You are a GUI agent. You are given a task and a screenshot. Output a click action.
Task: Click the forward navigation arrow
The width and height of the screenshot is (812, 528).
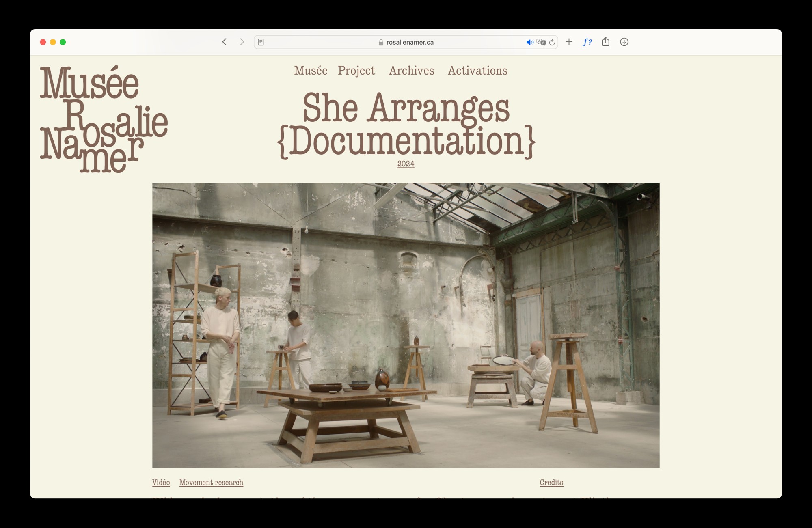pyautogui.click(x=242, y=42)
